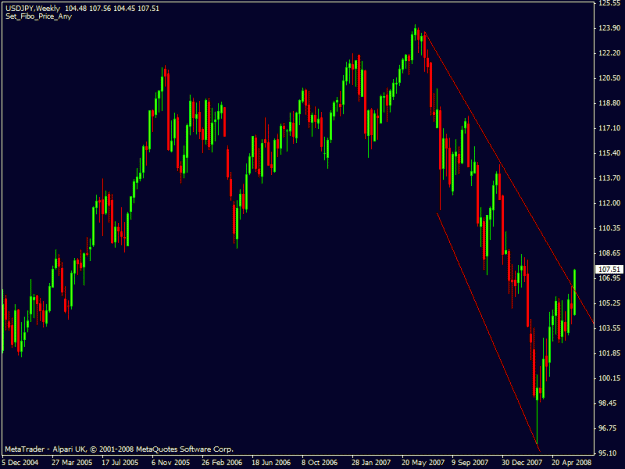The image size is (625, 469).
Task: Click the 8 Oct 2006 date label
Action: coord(319,463)
